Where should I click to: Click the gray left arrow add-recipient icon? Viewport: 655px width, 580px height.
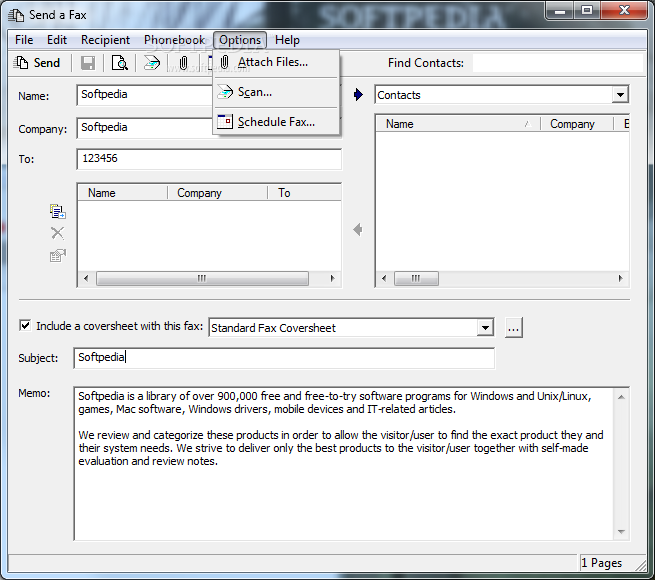[358, 229]
